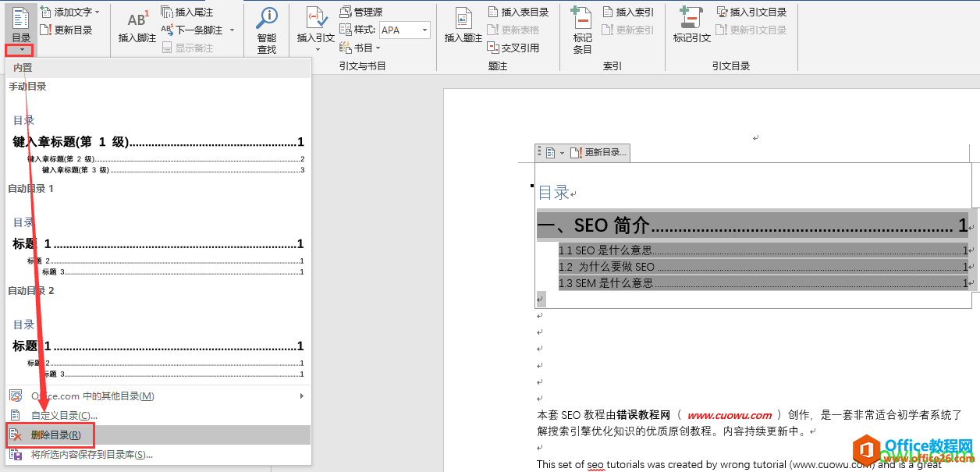Click 插入尾注 endnote button
Screen dimensions: 980x472
point(187,12)
